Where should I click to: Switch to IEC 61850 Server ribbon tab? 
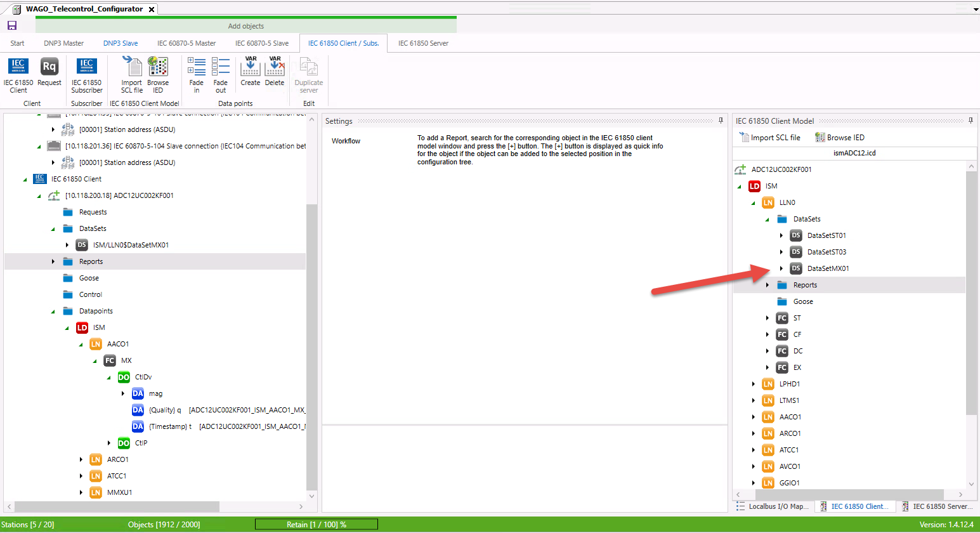(x=423, y=43)
